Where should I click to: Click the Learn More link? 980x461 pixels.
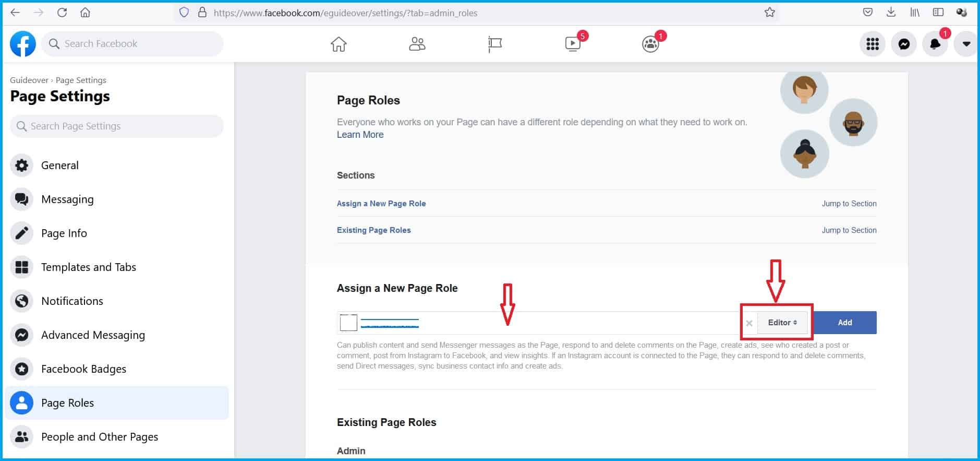pos(360,135)
